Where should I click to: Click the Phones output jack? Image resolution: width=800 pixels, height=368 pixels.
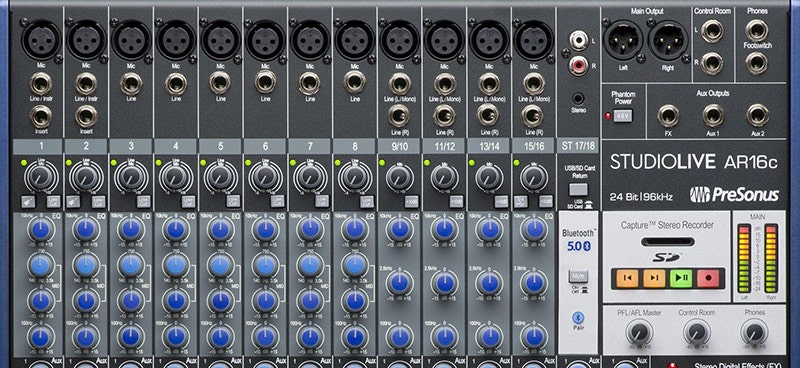click(756, 30)
